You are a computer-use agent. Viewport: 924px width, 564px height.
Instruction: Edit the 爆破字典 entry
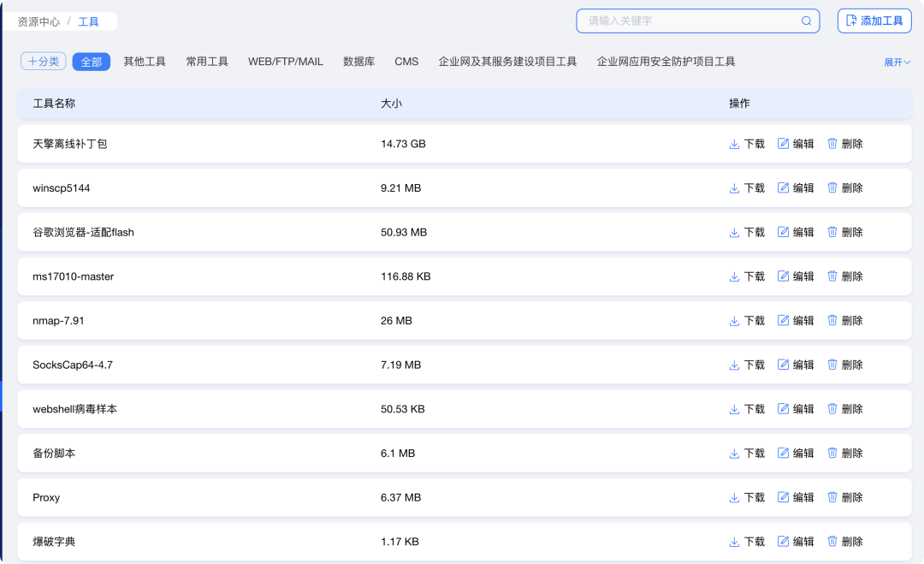[796, 542]
